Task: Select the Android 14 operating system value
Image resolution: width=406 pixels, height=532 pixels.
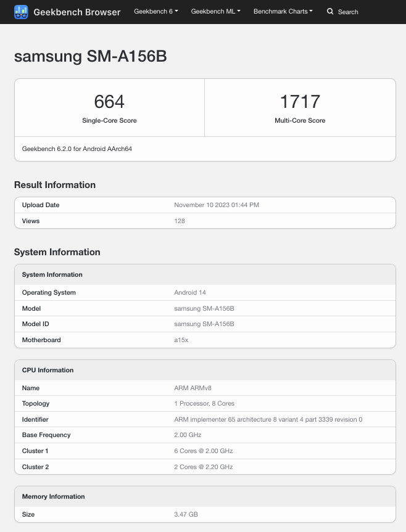Action: 190,292
